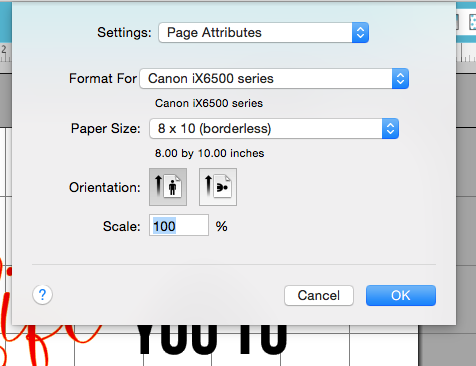
Task: Confirm page setup with OK
Action: (x=401, y=295)
